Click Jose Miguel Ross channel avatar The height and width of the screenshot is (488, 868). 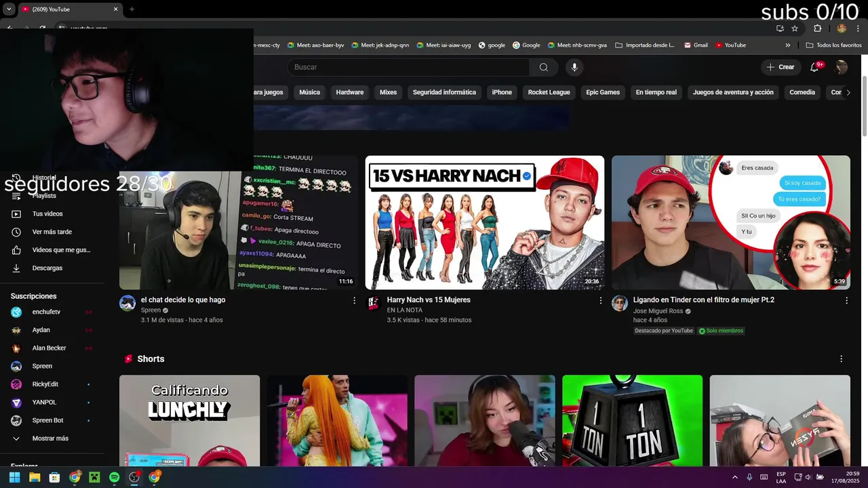[620, 303]
